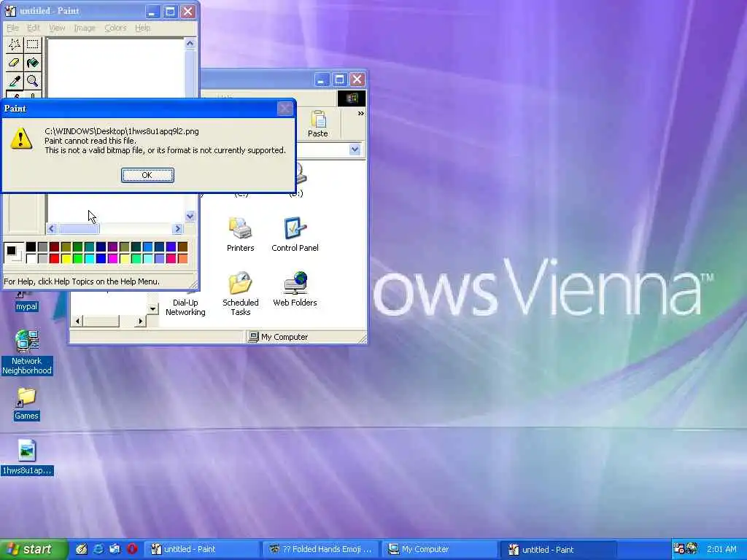
Task: Open the Image menu in Paint
Action: pos(85,28)
